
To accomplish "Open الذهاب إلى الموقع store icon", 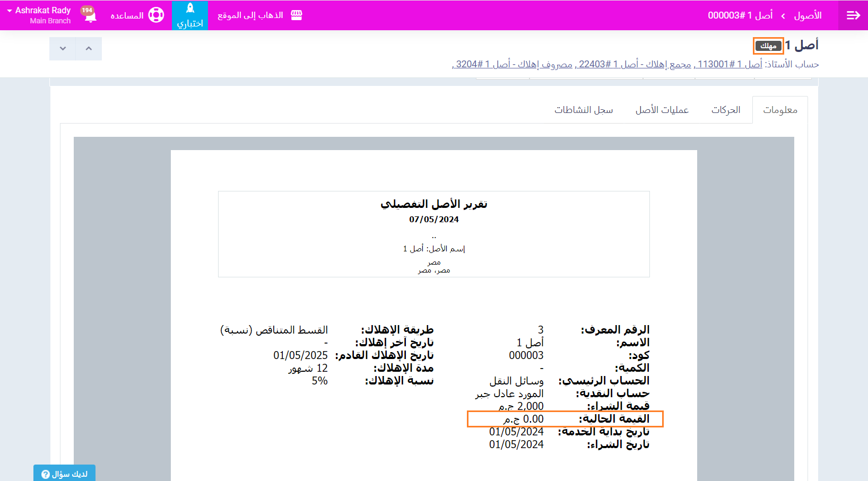I will point(296,15).
